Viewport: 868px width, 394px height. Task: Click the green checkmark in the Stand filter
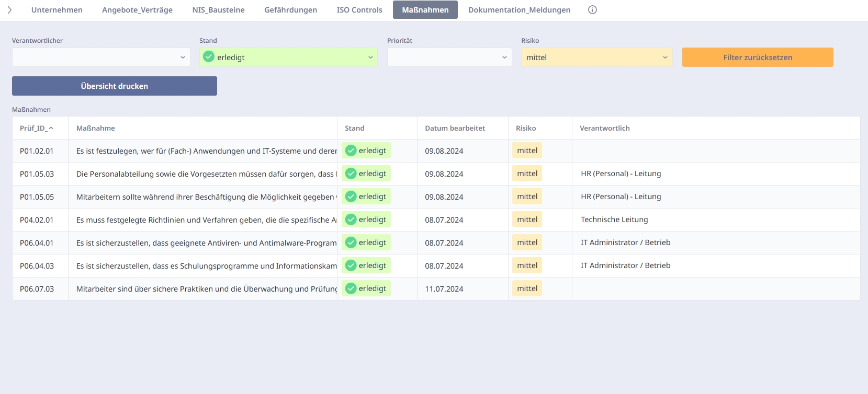[x=209, y=57]
